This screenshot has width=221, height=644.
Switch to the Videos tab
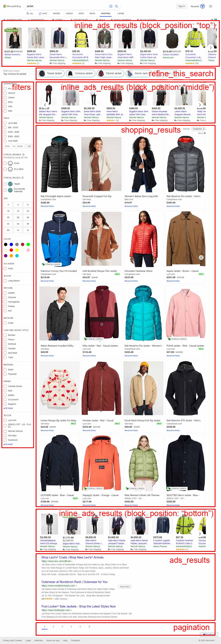69,13
